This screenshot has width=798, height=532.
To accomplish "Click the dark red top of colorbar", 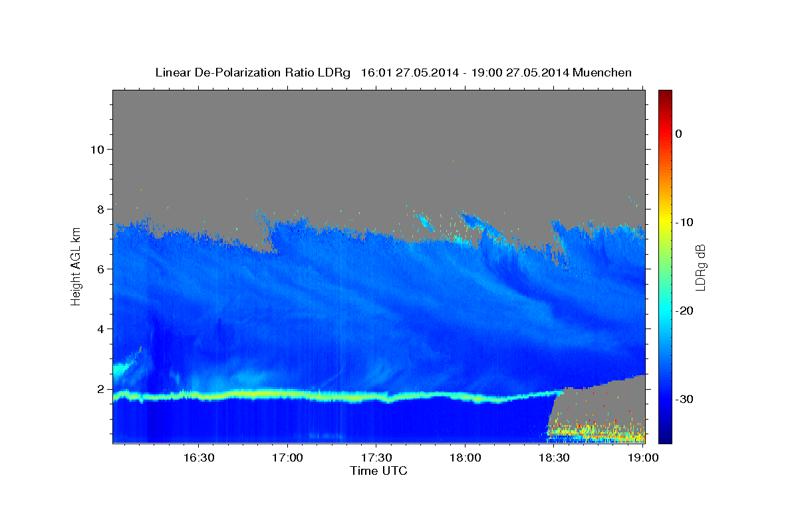I will 665,94.
